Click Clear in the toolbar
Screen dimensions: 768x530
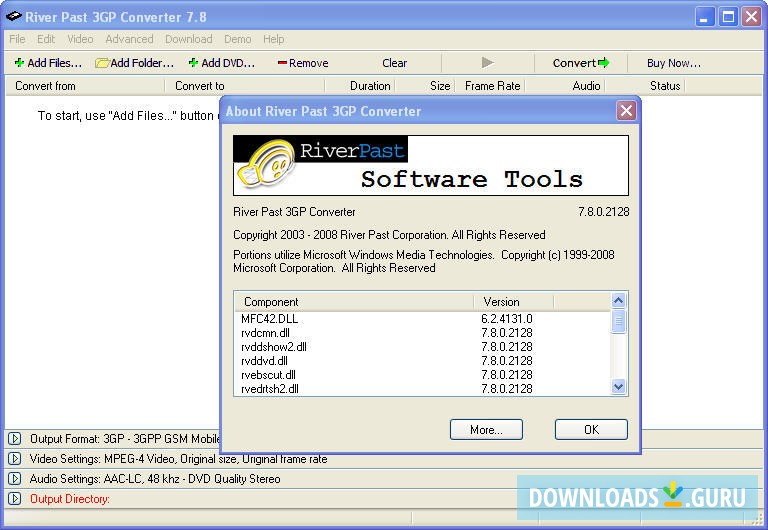(x=394, y=63)
